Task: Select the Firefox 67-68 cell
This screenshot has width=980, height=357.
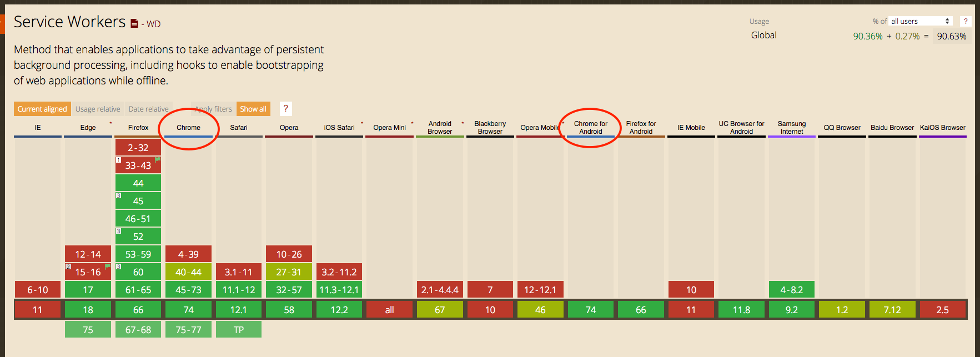Action: tap(138, 329)
